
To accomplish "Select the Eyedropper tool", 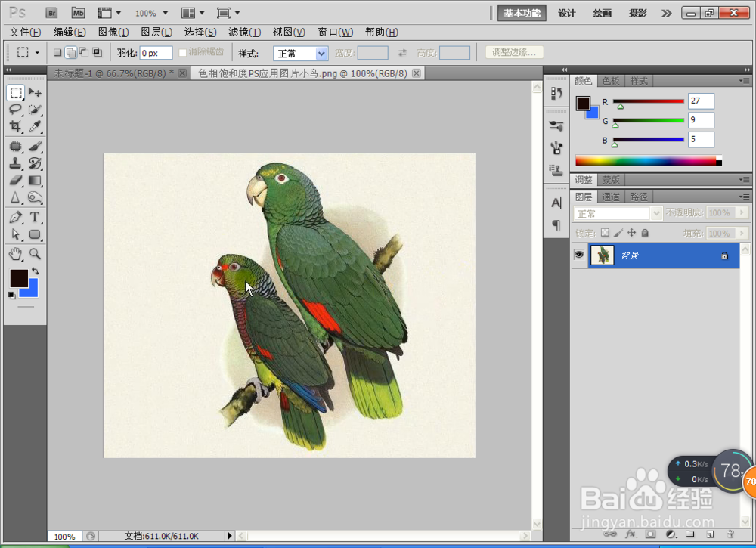I will pos(35,126).
